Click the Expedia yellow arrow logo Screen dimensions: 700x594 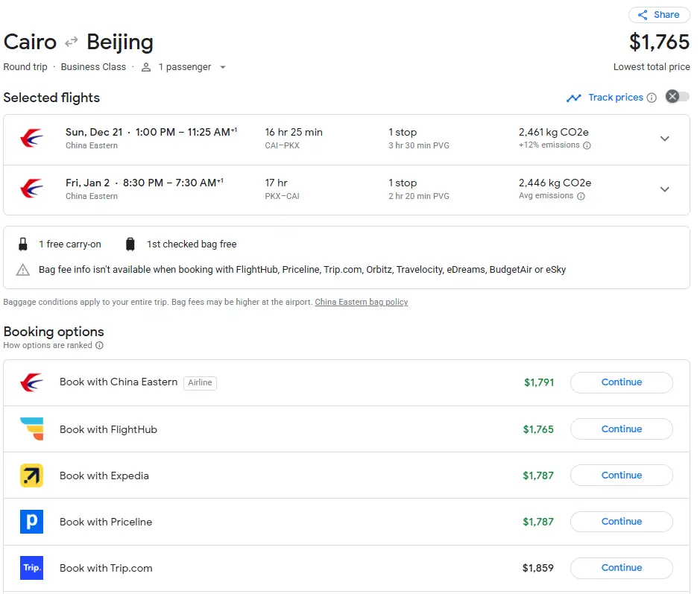[31, 475]
